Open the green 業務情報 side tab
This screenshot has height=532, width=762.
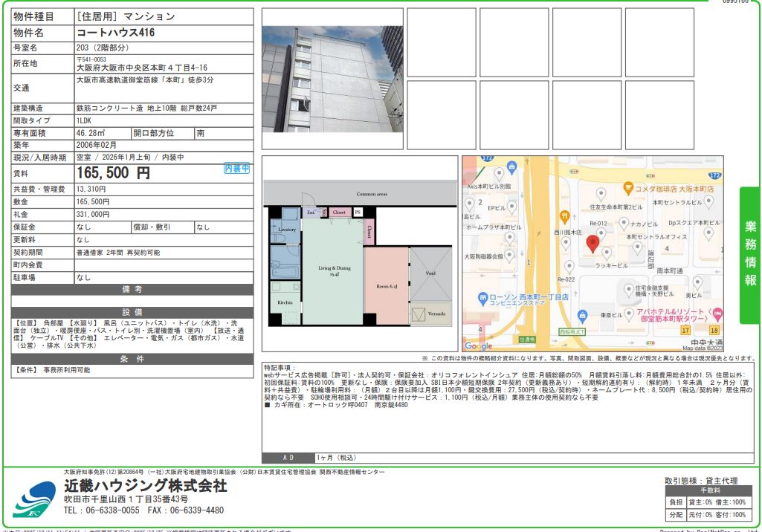[x=750, y=254]
